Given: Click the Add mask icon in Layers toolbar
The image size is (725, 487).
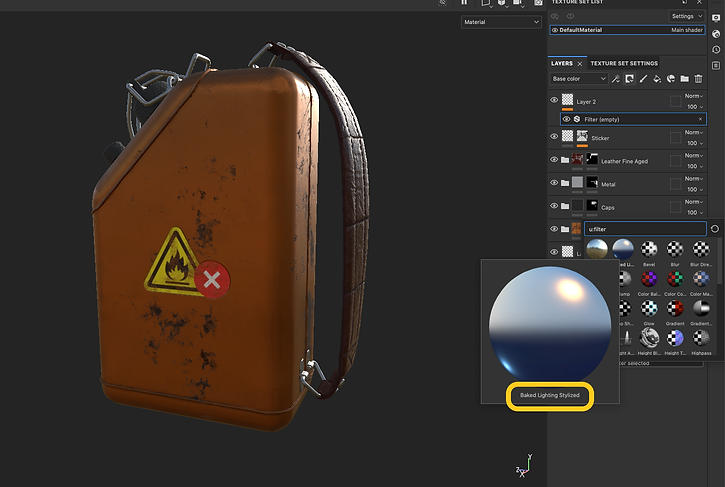Looking at the screenshot, I should (629, 79).
